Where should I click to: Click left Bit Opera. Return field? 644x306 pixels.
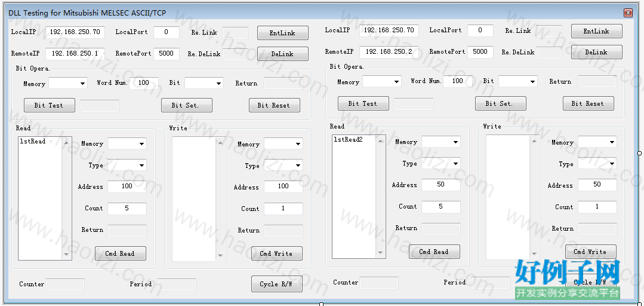pos(284,83)
